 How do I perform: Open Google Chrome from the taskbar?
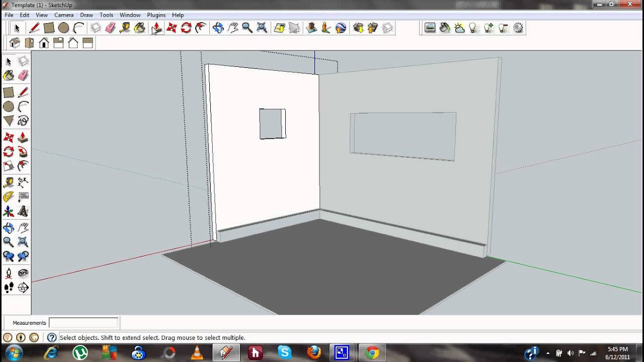pyautogui.click(x=372, y=353)
